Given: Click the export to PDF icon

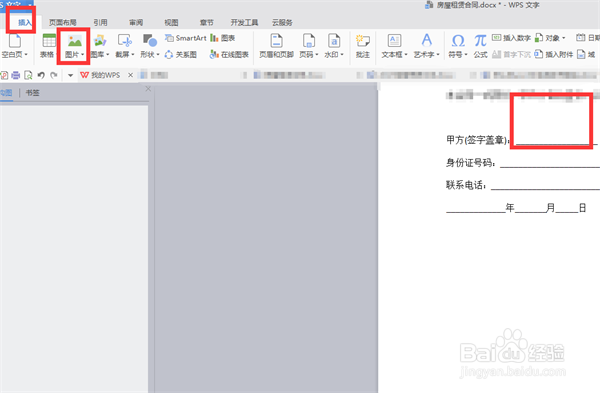Looking at the screenshot, I should pyautogui.click(x=4, y=75).
